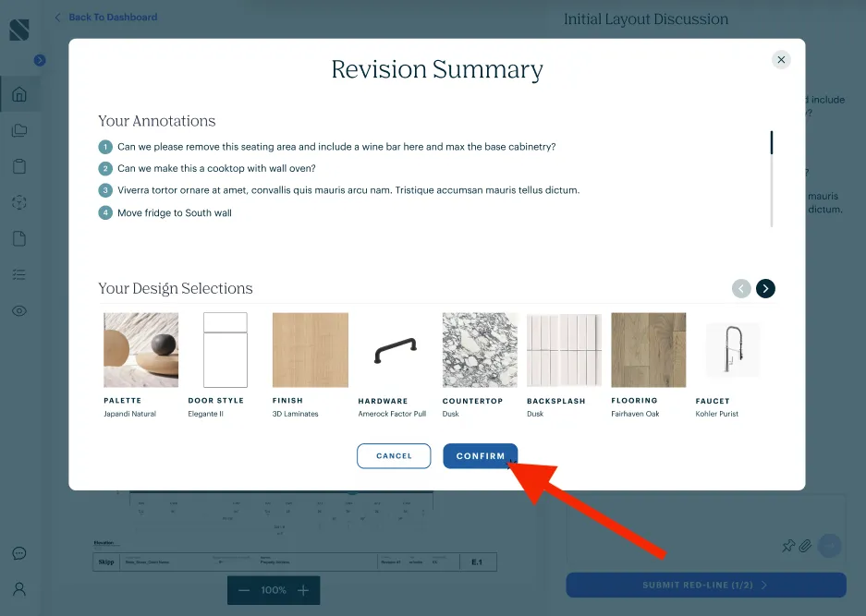Click the PALETTE label
The height and width of the screenshot is (616, 866).
123,401
